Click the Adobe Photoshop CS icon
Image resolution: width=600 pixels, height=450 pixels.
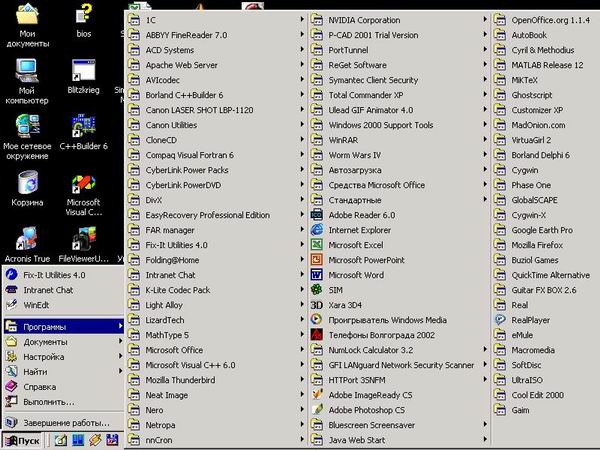click(316, 410)
